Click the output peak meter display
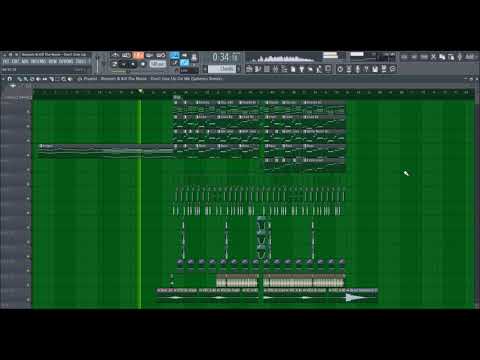 pyautogui.click(x=330, y=55)
